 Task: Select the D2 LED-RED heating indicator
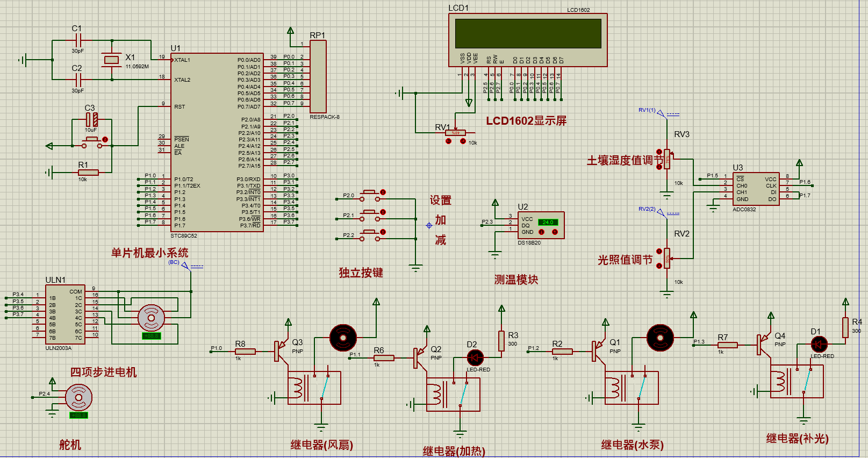point(475,357)
